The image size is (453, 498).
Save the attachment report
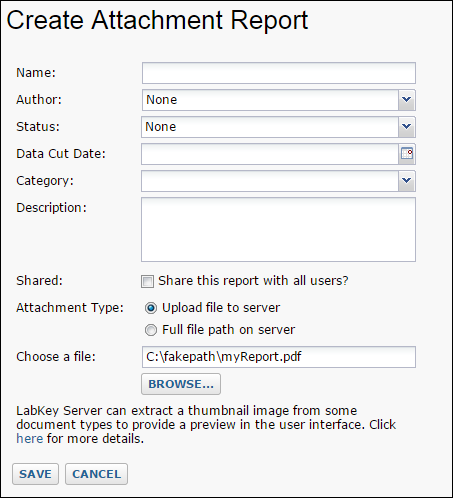35,474
